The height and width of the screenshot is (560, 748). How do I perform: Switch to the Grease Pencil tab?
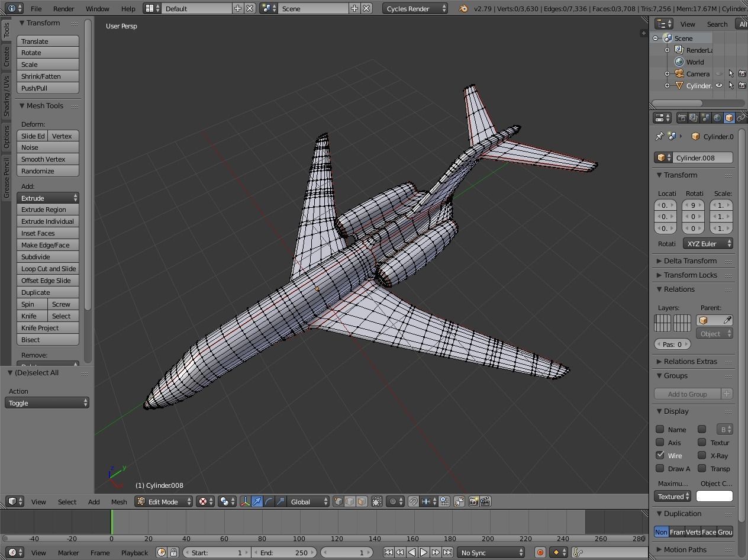(6, 178)
